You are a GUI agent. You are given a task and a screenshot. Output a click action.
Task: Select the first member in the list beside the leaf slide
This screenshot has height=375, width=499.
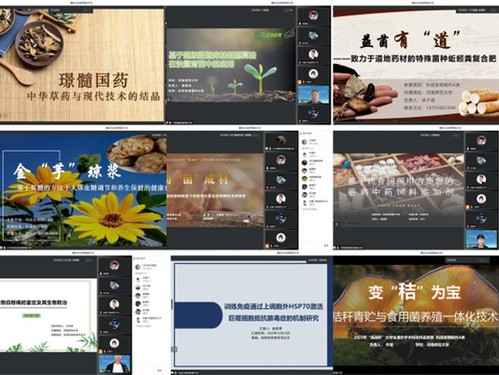click(147, 267)
